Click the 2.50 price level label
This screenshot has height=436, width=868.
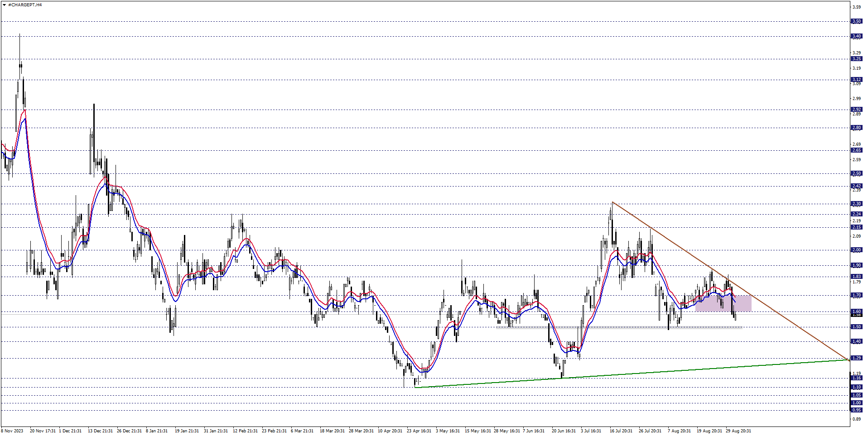[856, 173]
